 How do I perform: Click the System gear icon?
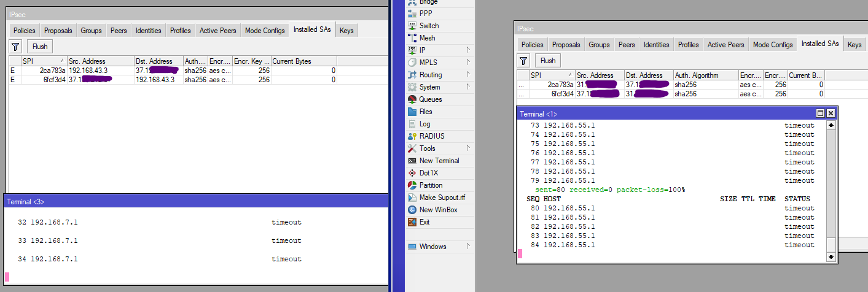(412, 87)
